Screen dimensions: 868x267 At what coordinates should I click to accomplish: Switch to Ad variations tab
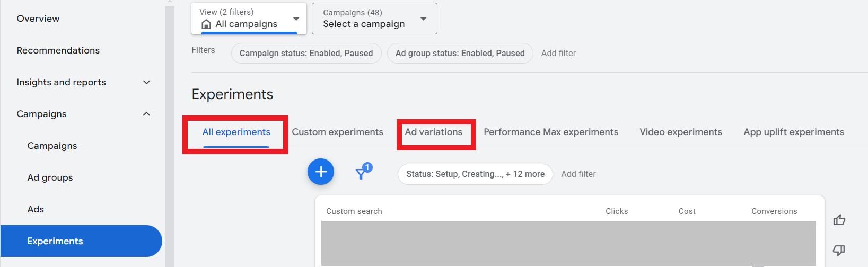pos(434,132)
